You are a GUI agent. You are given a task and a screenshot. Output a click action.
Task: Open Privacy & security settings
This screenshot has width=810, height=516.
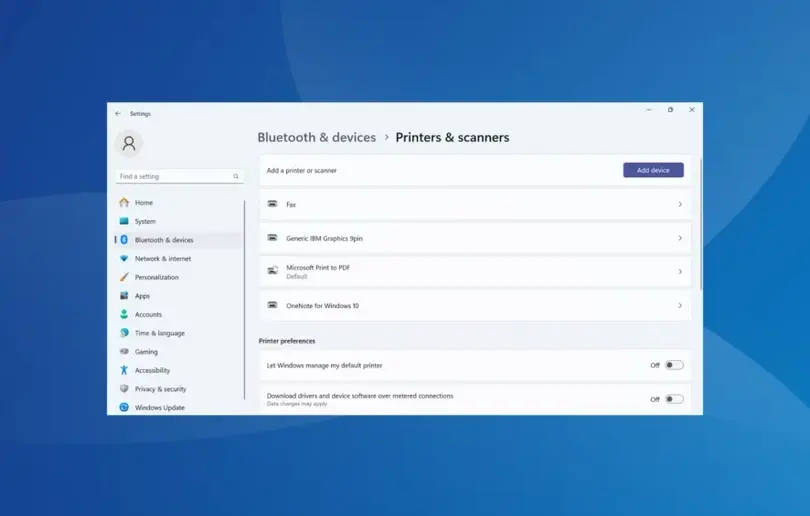pyautogui.click(x=179, y=388)
